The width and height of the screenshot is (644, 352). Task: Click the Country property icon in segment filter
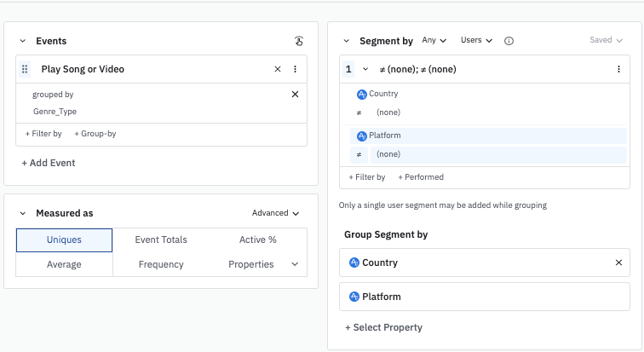[362, 95]
